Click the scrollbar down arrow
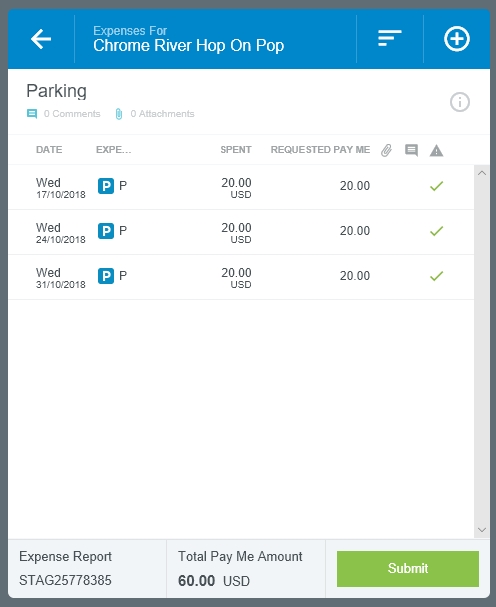The height and width of the screenshot is (607, 496). 482,530
